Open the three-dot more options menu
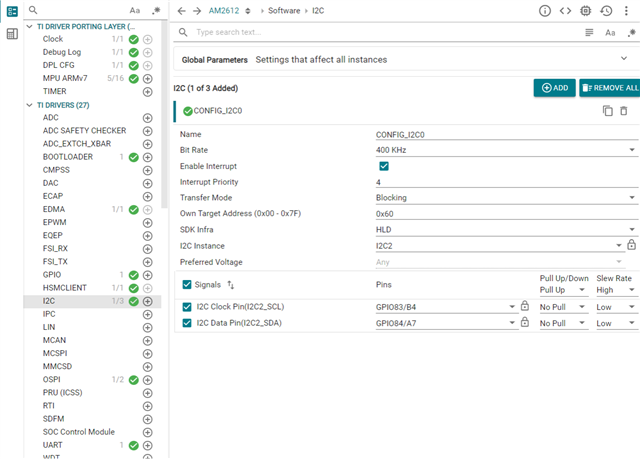 (626, 11)
